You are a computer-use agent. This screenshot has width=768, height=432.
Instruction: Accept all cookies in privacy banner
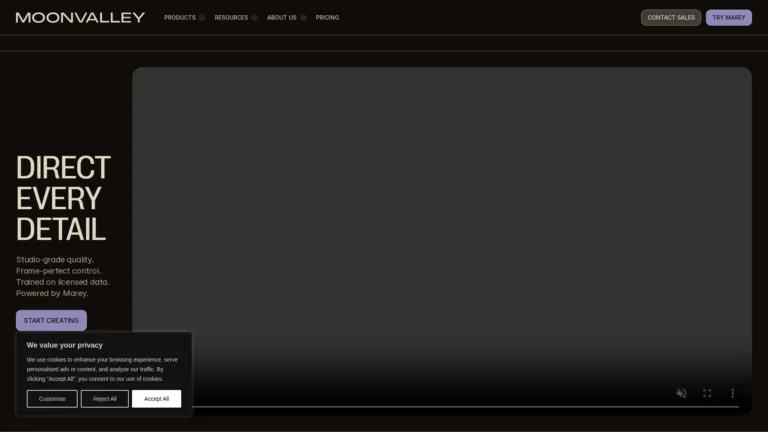coord(156,398)
